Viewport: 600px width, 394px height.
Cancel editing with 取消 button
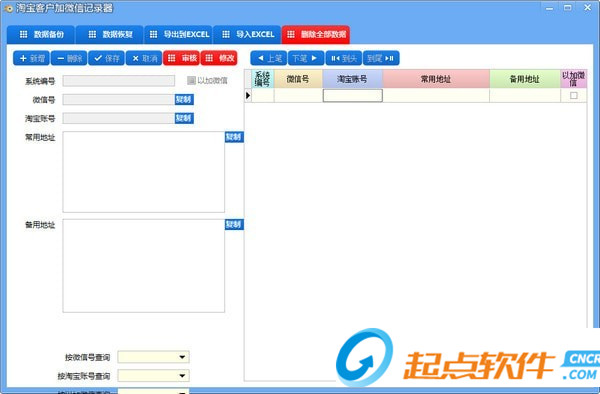(x=144, y=58)
